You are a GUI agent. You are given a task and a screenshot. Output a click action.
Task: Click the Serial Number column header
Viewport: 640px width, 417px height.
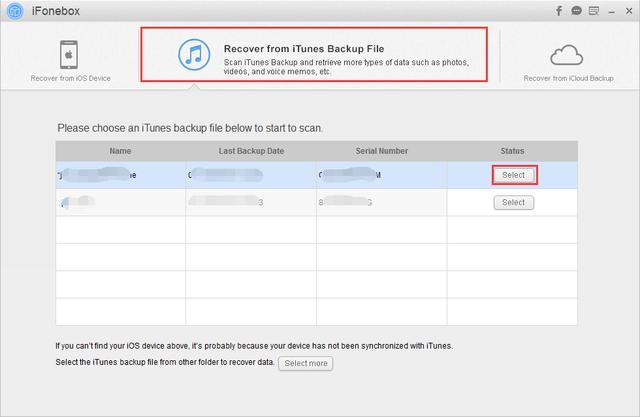[x=381, y=151]
